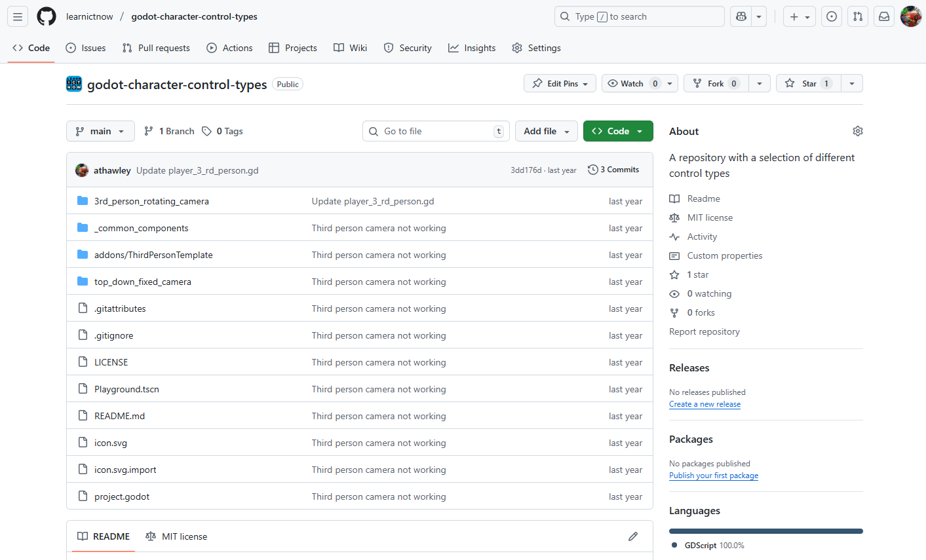Viewport: 926px width, 560px height.
Task: Open the Copilot chat icon
Action: coord(741,16)
